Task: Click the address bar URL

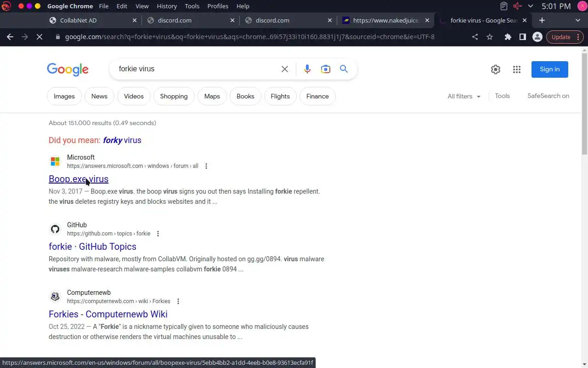Action: (249, 37)
